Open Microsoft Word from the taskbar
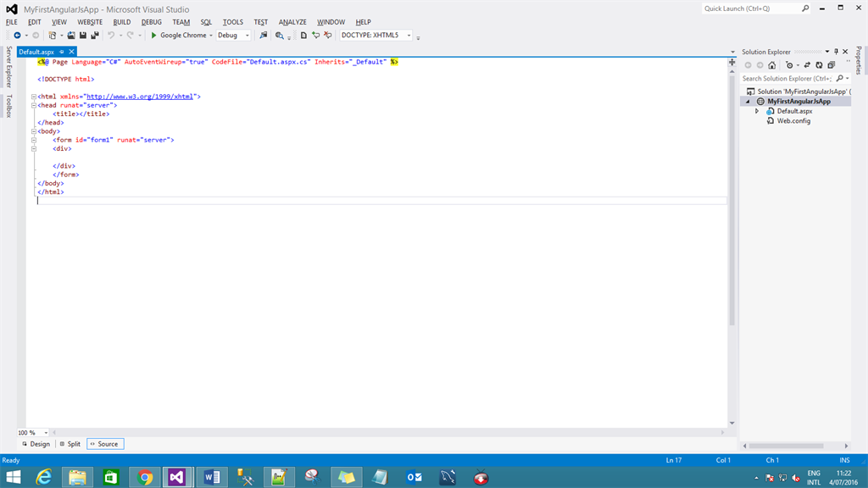Image resolution: width=868 pixels, height=488 pixels. (212, 477)
